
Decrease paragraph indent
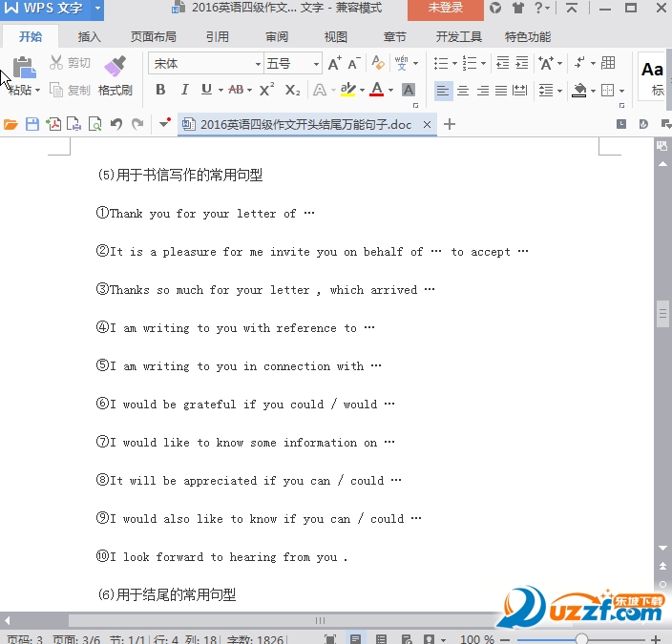(x=502, y=63)
